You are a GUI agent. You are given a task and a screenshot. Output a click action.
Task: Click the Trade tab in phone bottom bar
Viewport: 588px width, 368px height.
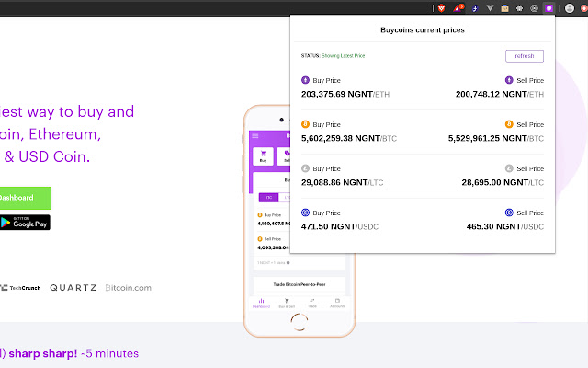(x=312, y=304)
